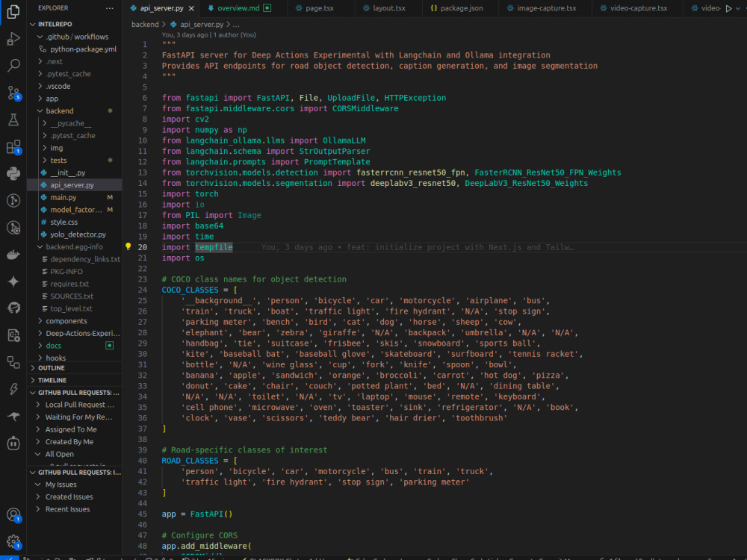Screen dimensions: 747x560
Task: Place cursor on line 45 FastAPI()
Action: point(211,514)
